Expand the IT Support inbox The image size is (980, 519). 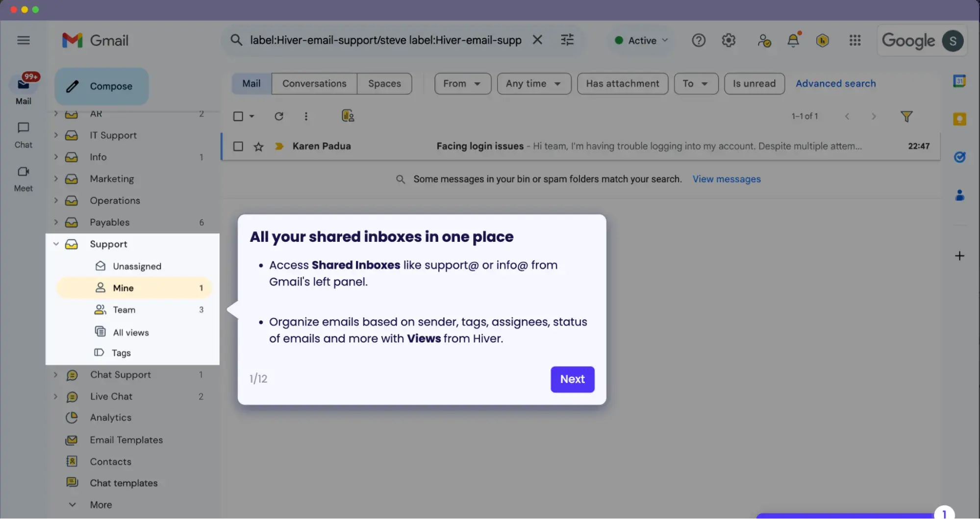tap(56, 135)
